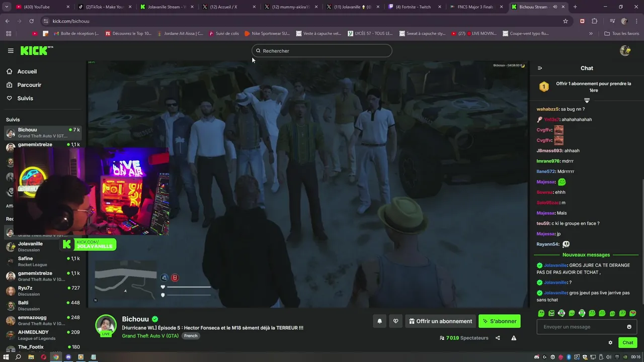Viewport: 644px width, 362px height.
Task: Click the French language tag
Action: [x=191, y=336]
